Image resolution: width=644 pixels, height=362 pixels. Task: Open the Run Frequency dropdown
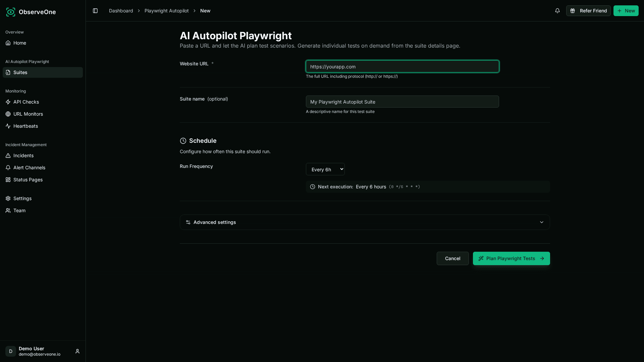click(325, 169)
